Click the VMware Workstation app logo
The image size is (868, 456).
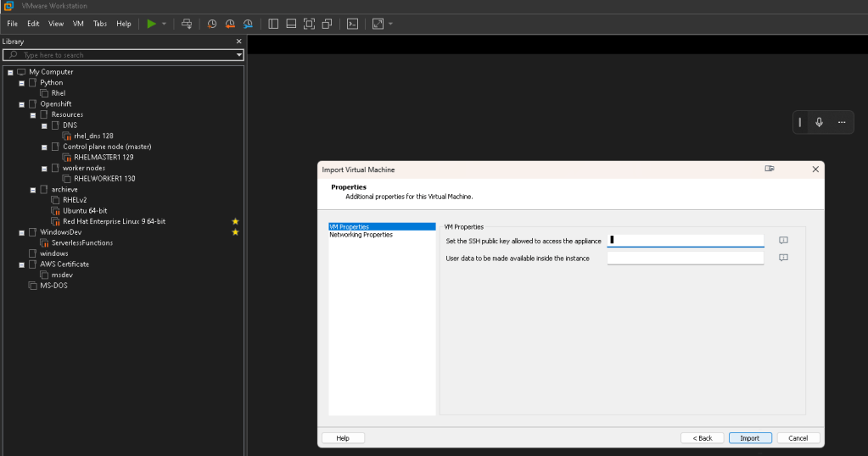tap(8, 6)
